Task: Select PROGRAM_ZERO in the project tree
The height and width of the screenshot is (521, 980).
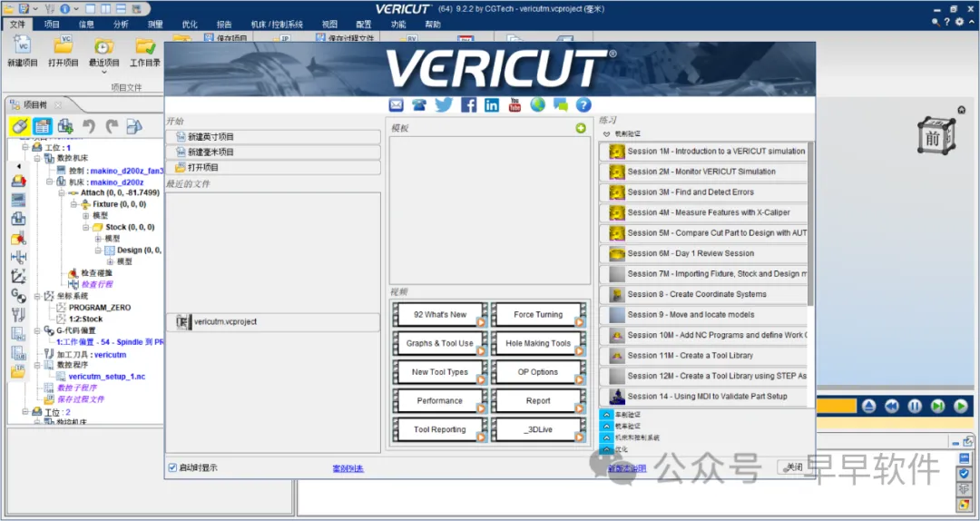Action: click(x=100, y=308)
